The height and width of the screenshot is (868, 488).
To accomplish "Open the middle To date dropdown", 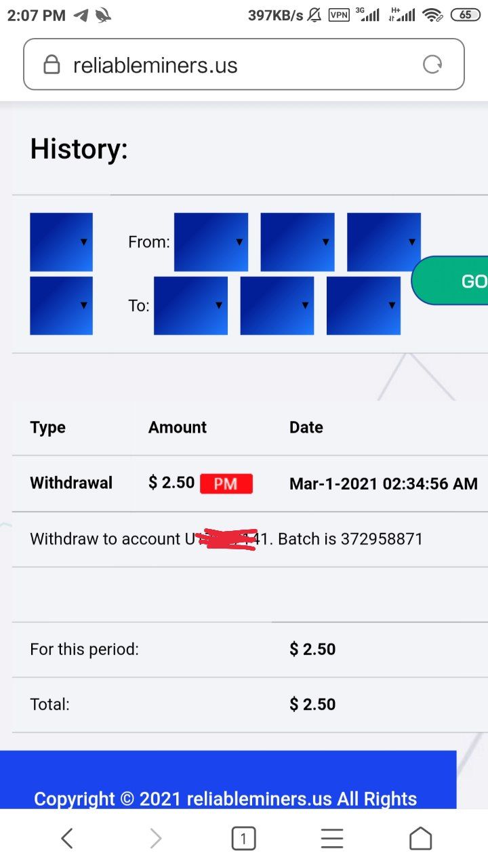I will pyautogui.click(x=277, y=306).
